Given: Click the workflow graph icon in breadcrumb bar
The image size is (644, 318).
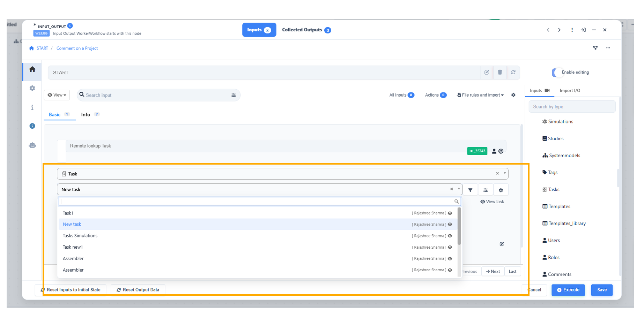Looking at the screenshot, I should (595, 48).
